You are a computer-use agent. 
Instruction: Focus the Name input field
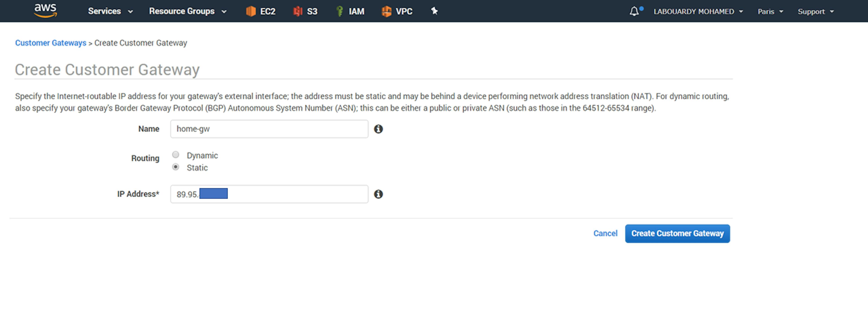click(269, 129)
